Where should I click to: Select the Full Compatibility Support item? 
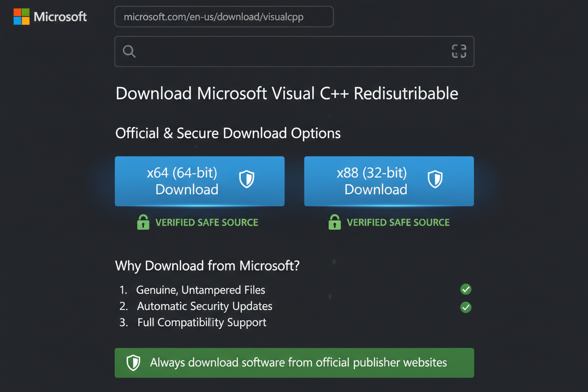click(x=202, y=323)
